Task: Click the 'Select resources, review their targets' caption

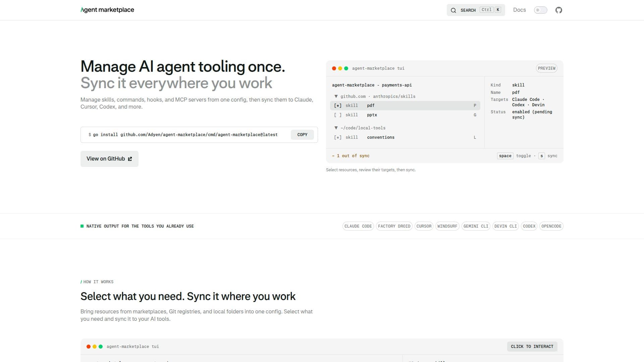Action: [x=371, y=170]
